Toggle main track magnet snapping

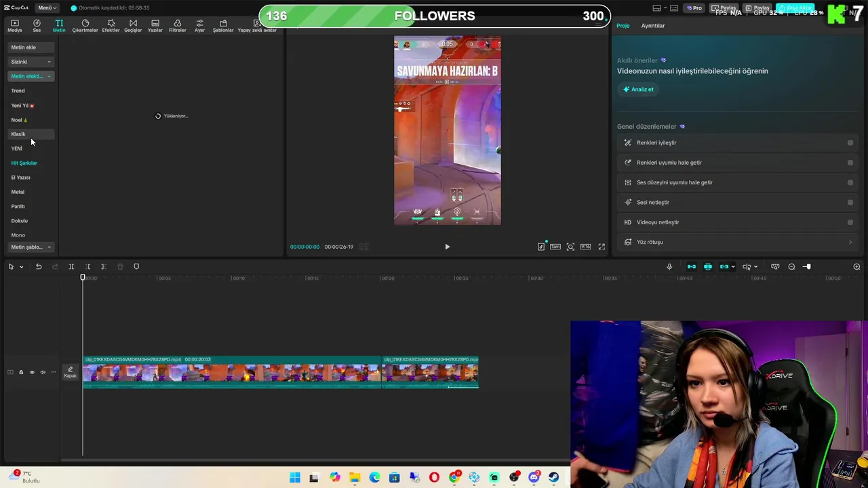(x=692, y=266)
